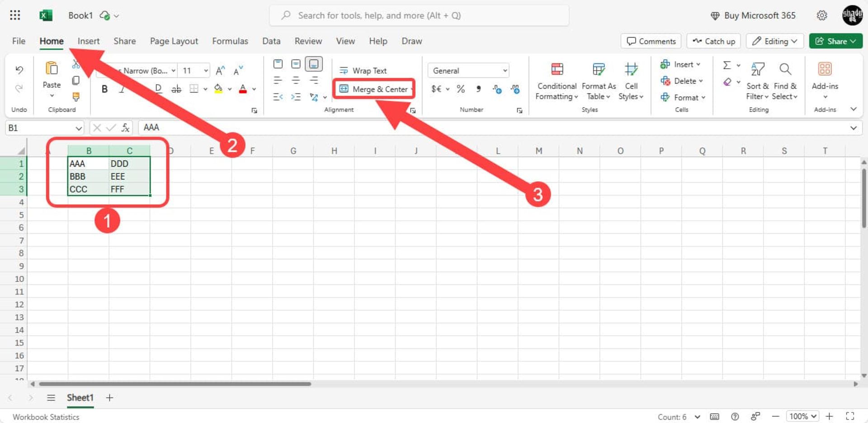Viewport: 868px width, 423px height.
Task: Click the Find & Select magnifier icon
Action: pyautogui.click(x=785, y=70)
